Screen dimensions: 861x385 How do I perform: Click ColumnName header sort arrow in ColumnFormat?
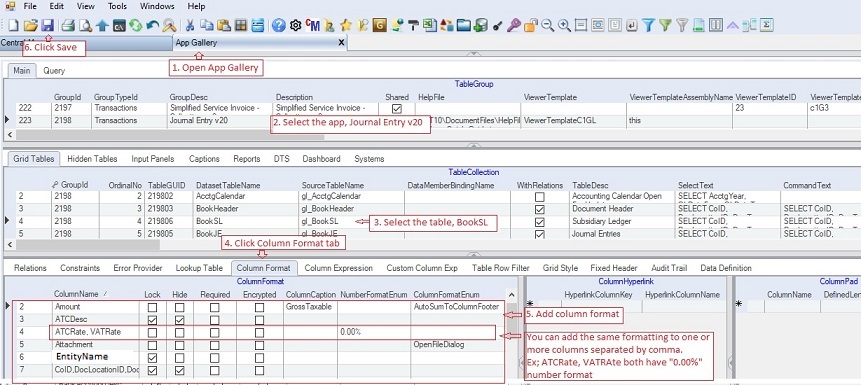click(x=105, y=294)
